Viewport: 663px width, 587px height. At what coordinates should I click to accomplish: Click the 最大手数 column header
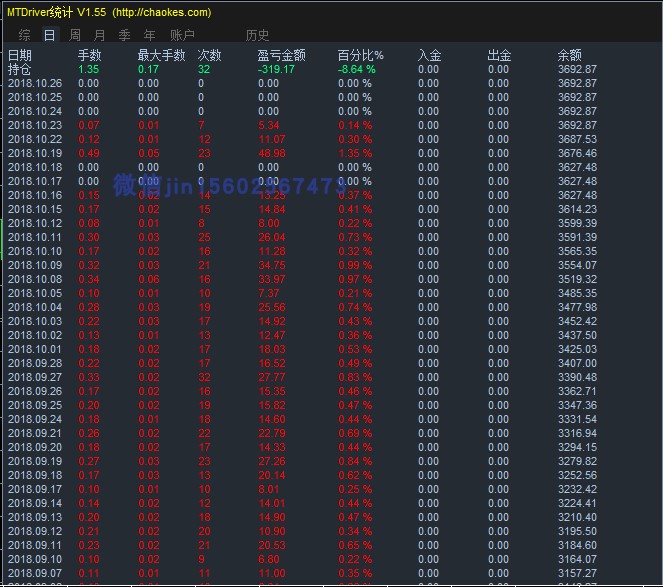162,55
